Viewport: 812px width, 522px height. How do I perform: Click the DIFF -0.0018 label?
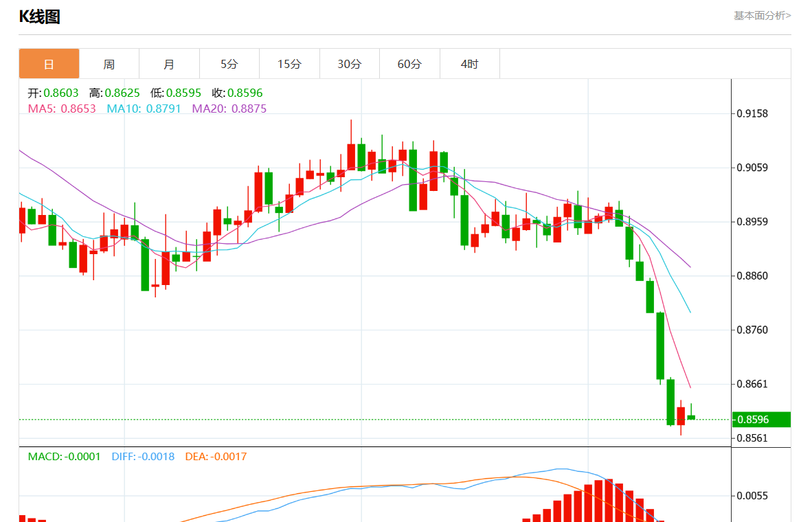[143, 456]
